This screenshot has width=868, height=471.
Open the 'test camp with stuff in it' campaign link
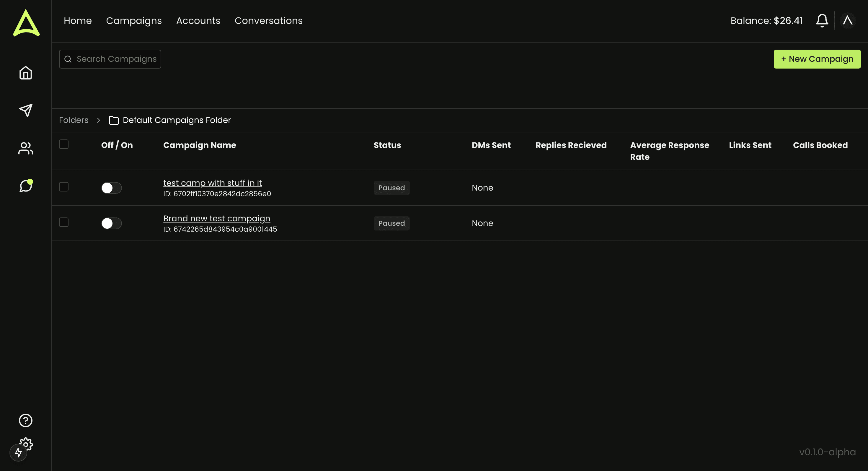pos(213,183)
